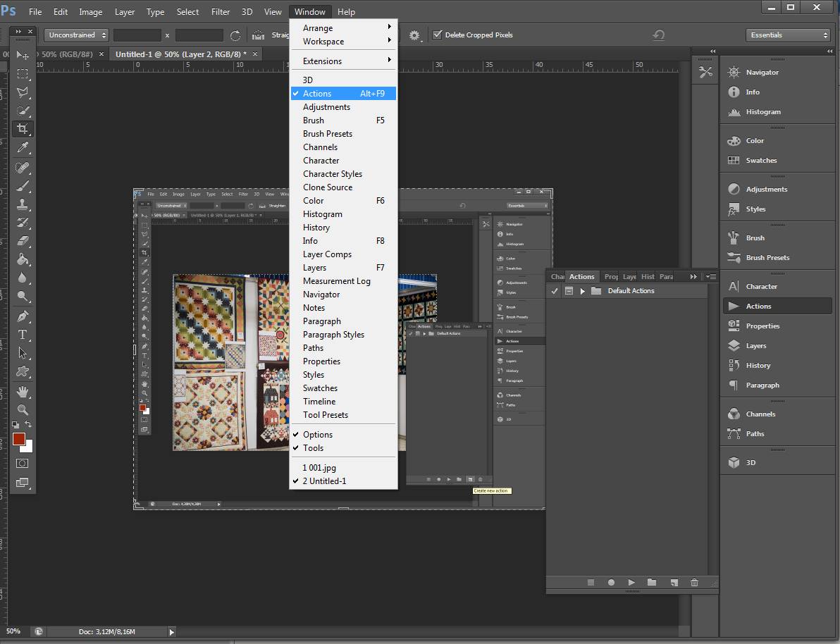Open crop settings gear dropdown
Viewport: 840px width, 644px height.
(414, 35)
